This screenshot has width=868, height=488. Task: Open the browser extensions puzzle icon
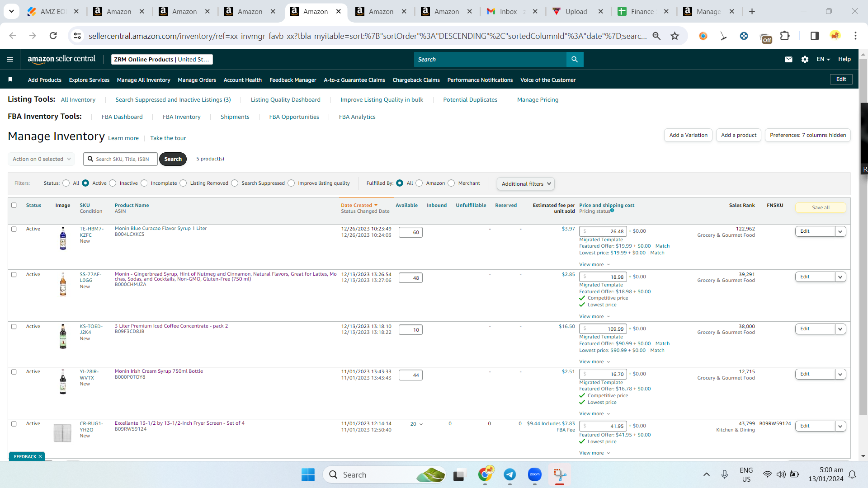point(785,36)
